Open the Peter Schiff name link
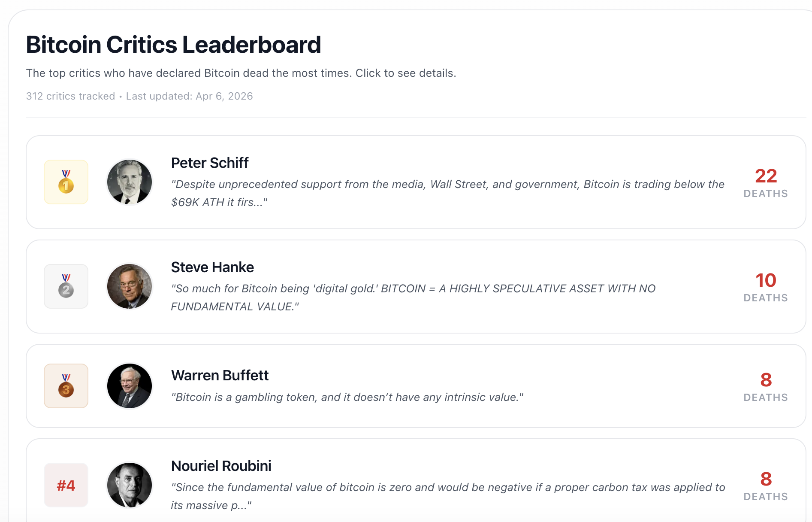The image size is (812, 522). click(x=210, y=163)
